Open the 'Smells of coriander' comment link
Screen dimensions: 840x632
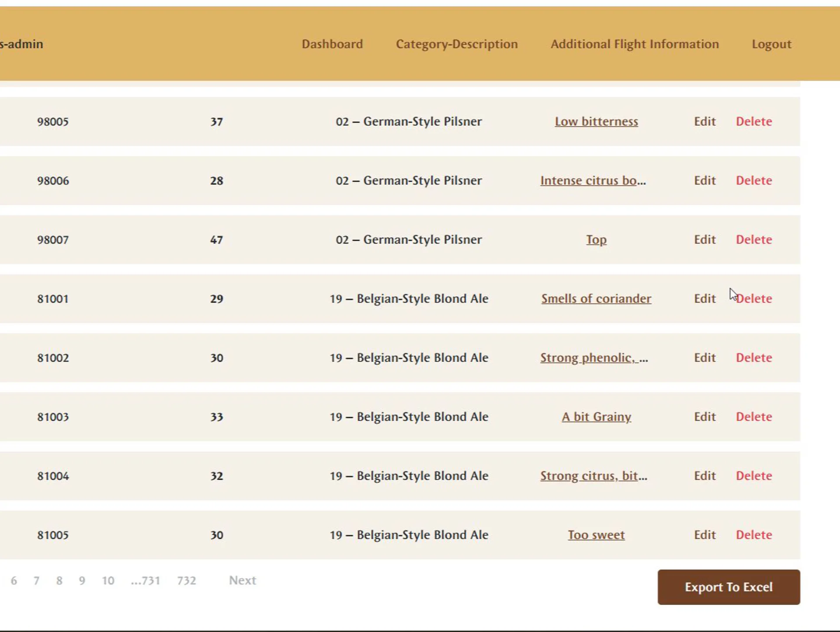596,299
